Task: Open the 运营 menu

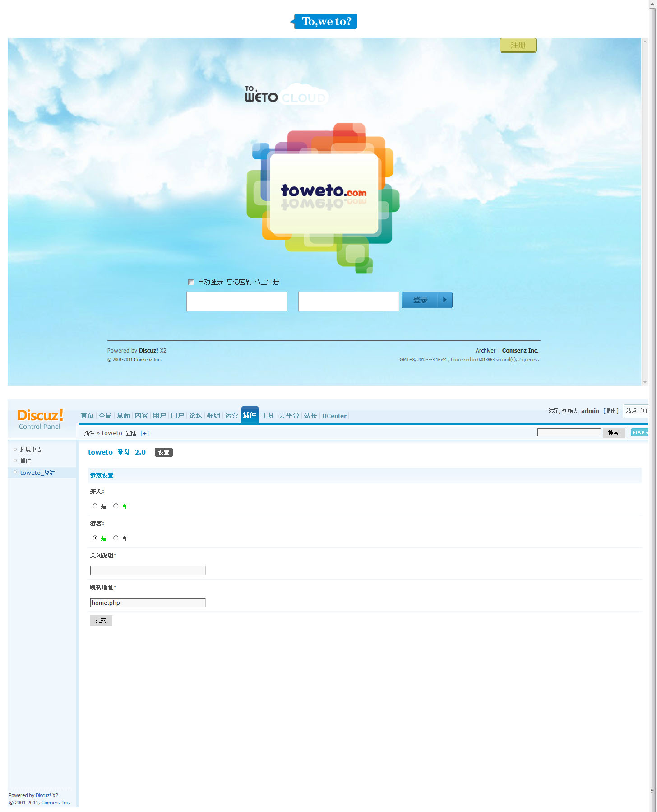Action: click(x=231, y=416)
